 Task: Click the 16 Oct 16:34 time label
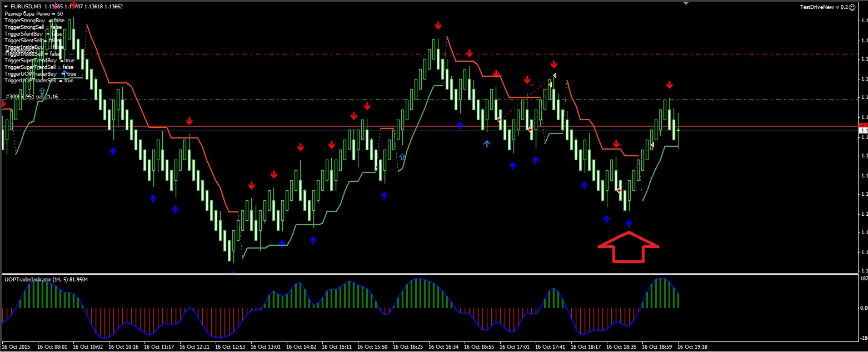[443, 346]
